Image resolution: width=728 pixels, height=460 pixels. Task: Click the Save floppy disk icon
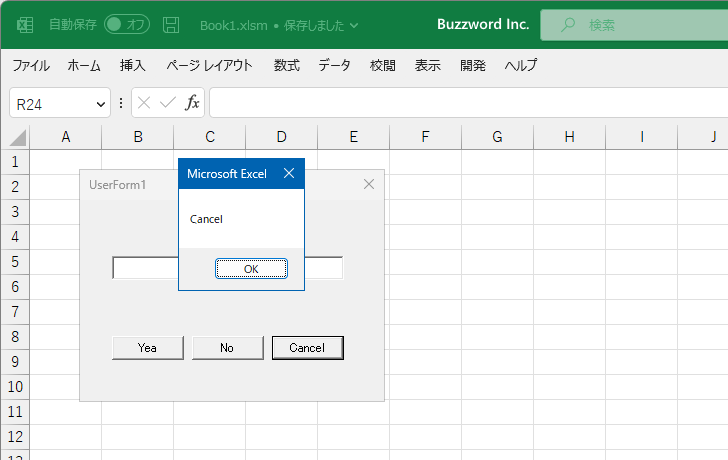click(x=171, y=25)
